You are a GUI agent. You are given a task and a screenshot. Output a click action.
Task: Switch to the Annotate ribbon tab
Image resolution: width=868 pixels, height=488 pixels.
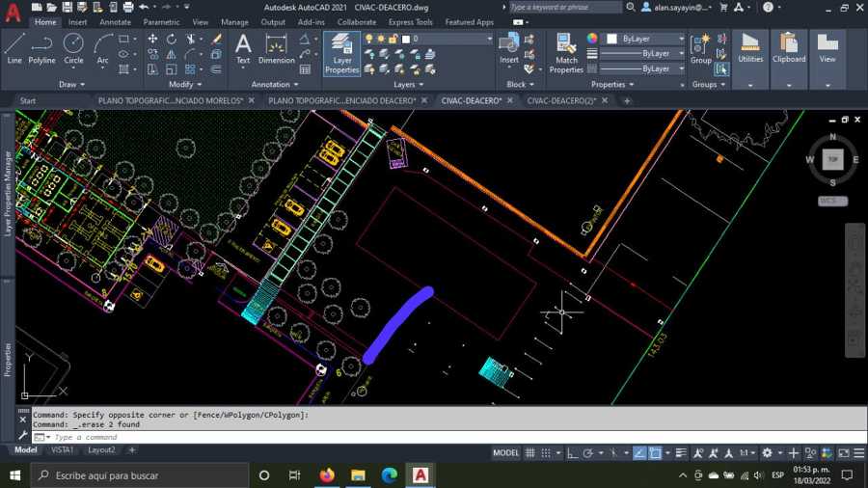pyautogui.click(x=115, y=22)
